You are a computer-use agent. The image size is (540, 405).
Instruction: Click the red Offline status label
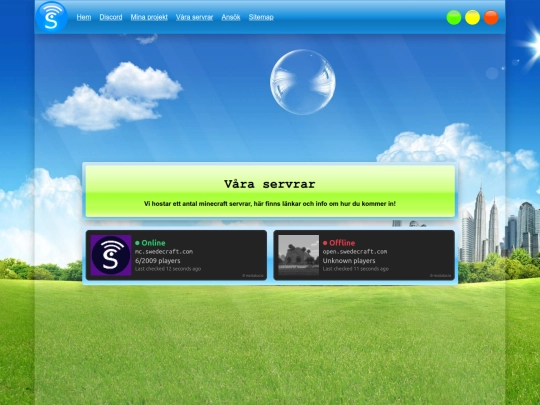pos(339,243)
